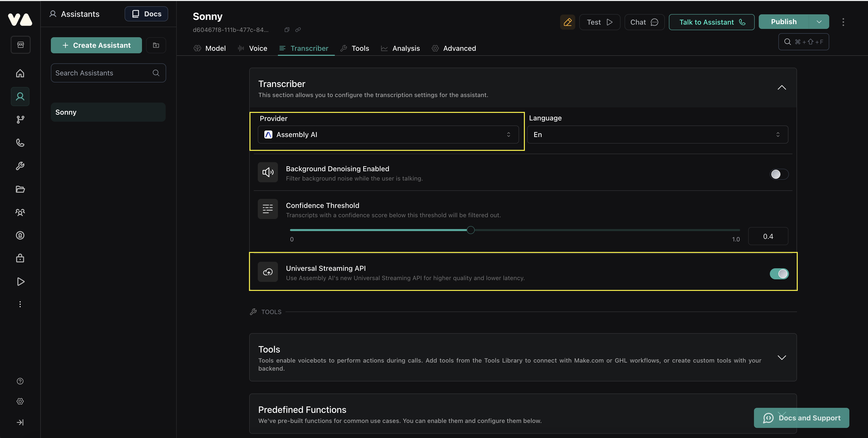Open the Provider Assembly AI dropdown
This screenshot has width=868, height=438.
[x=388, y=135]
